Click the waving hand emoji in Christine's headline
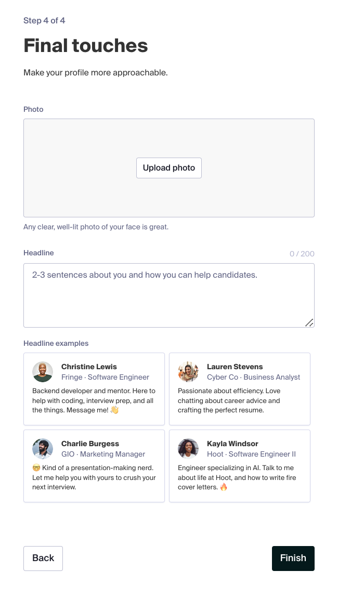This screenshot has height=597, width=364. 114,410
